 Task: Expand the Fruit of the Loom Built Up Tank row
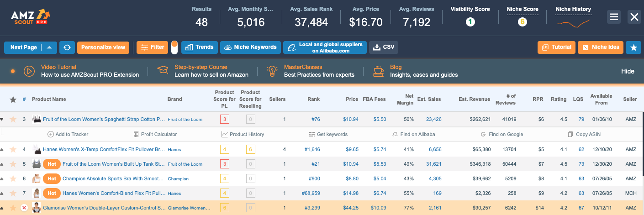point(2,164)
